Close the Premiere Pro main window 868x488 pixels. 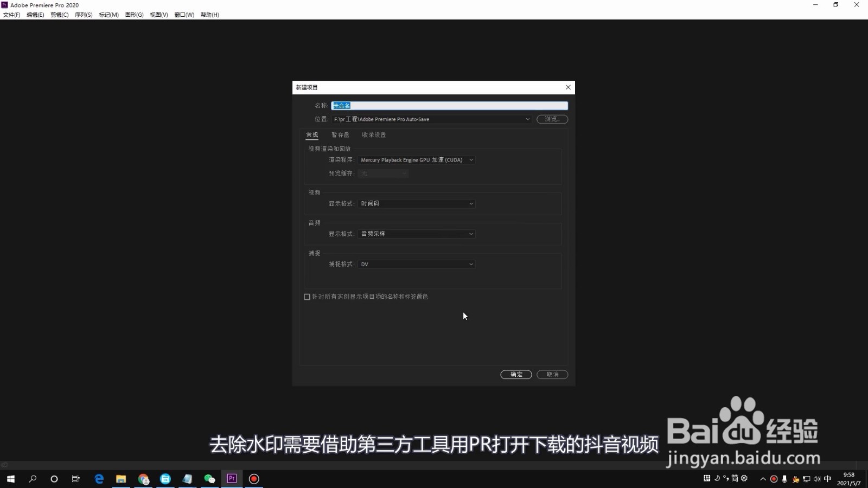[x=857, y=5]
